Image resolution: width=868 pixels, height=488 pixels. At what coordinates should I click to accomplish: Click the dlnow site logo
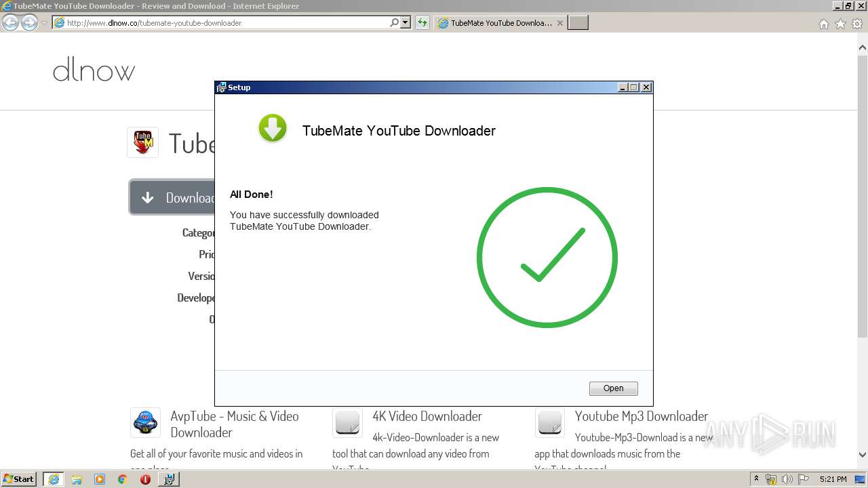pos(94,70)
